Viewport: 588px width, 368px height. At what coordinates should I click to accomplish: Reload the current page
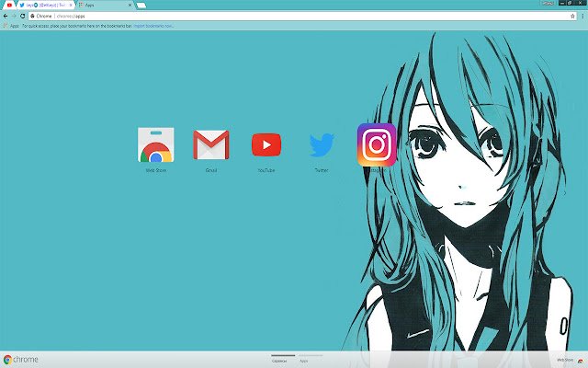coord(22,17)
